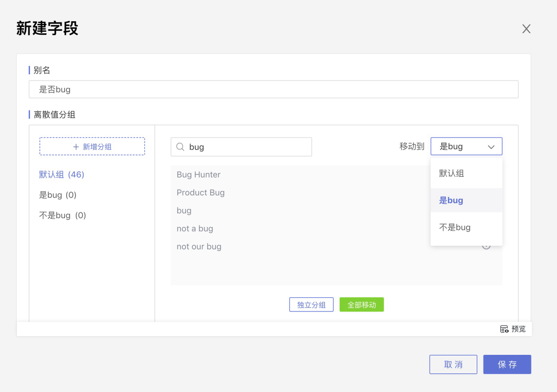Collapse the 移动到 dropdown box

(466, 147)
